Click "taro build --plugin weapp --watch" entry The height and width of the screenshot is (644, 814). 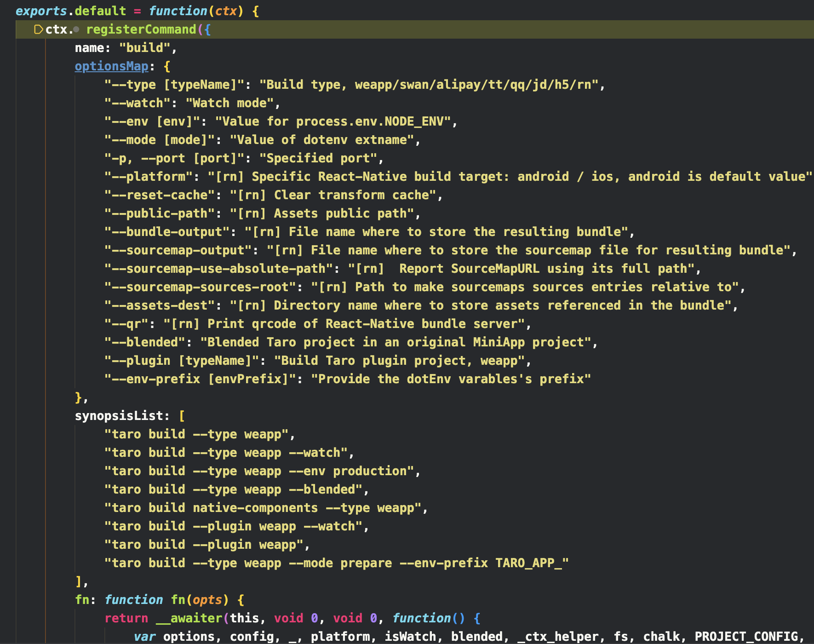click(x=233, y=526)
